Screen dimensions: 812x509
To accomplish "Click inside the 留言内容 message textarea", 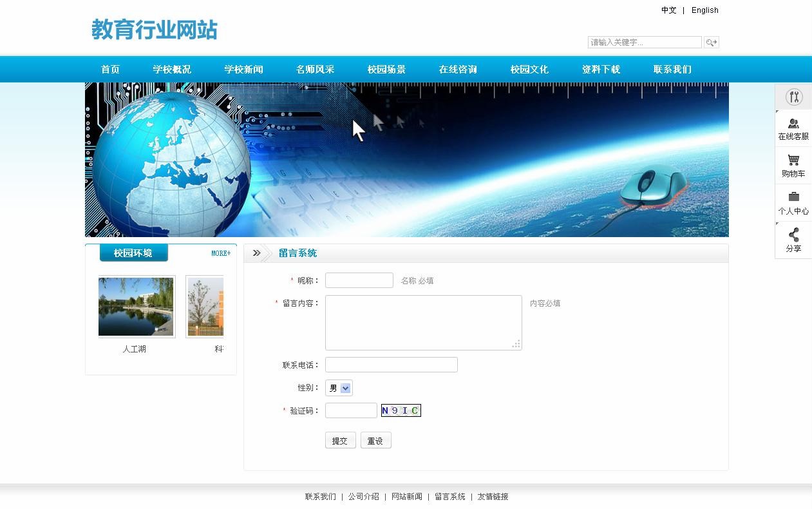I will [423, 322].
